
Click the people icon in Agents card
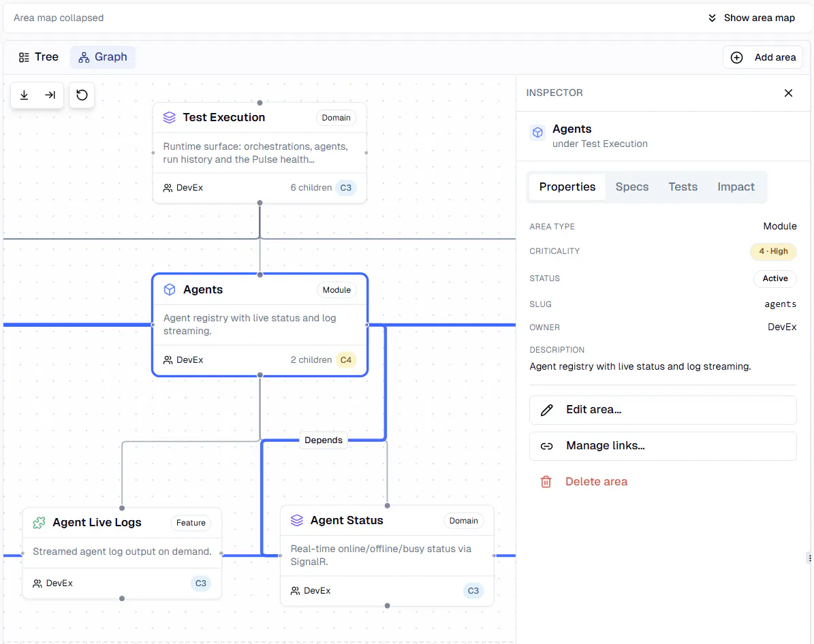pyautogui.click(x=168, y=360)
